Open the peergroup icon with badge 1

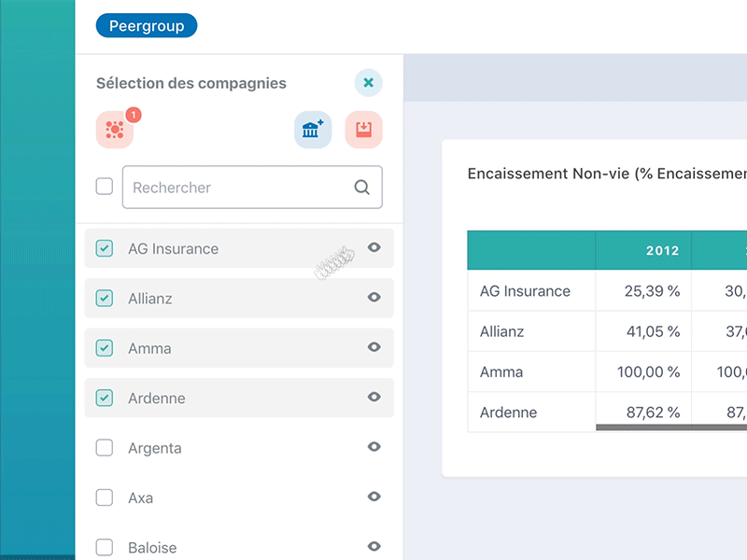tap(115, 129)
